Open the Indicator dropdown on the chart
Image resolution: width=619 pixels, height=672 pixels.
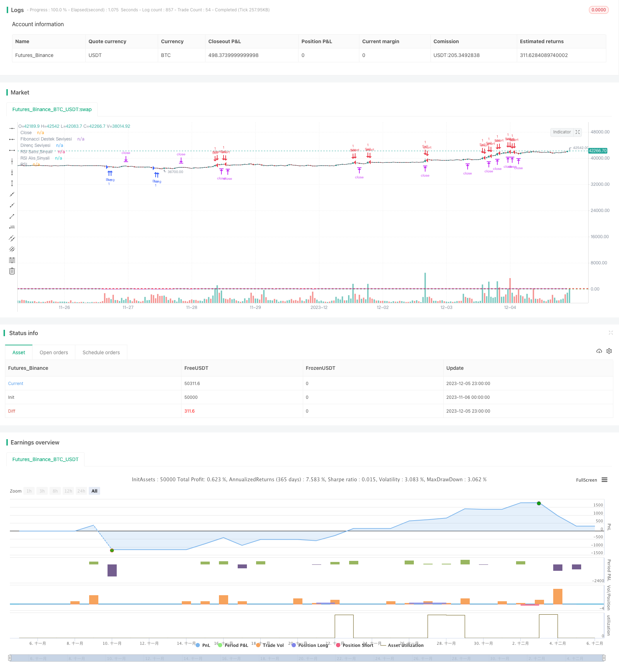click(x=562, y=132)
